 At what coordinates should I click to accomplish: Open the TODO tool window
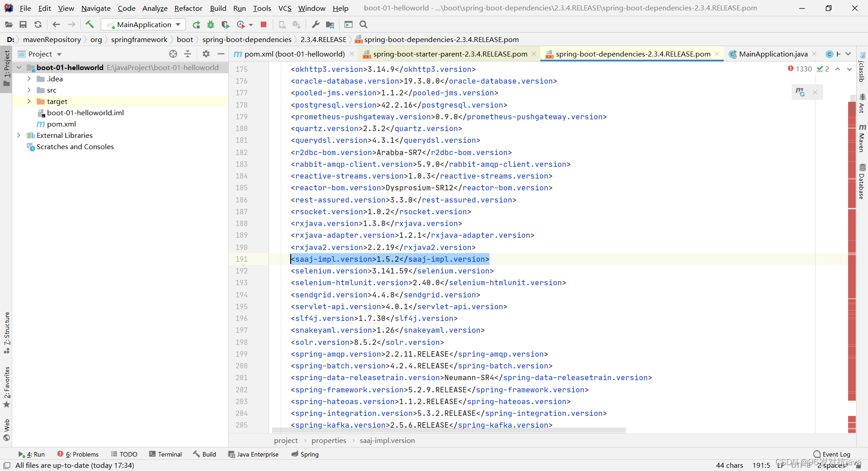(x=124, y=454)
